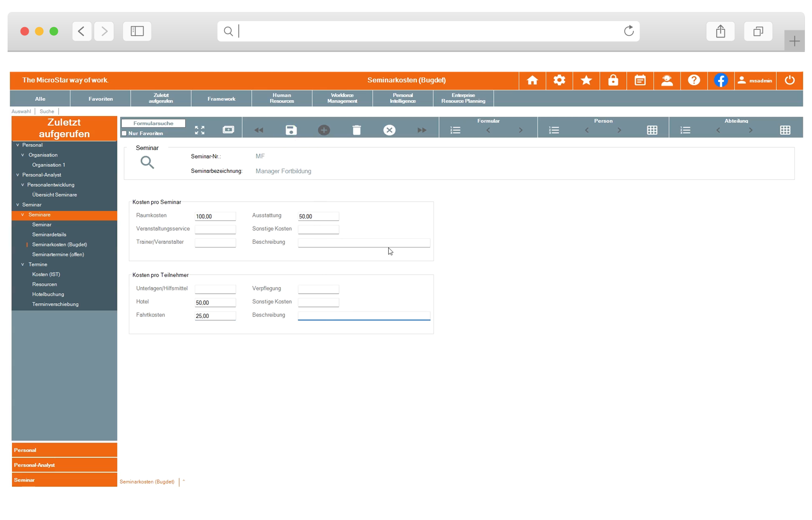812x520 pixels.
Task: Go to next Formular with right chevron
Action: (x=521, y=130)
